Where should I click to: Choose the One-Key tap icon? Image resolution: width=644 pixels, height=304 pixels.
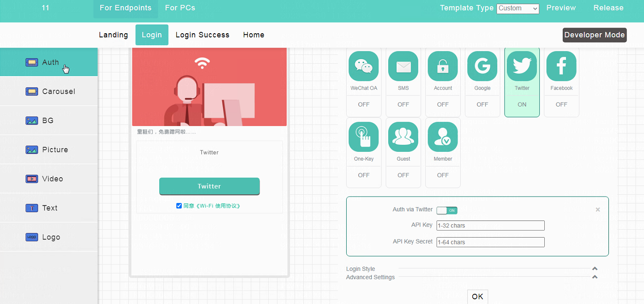(x=364, y=137)
